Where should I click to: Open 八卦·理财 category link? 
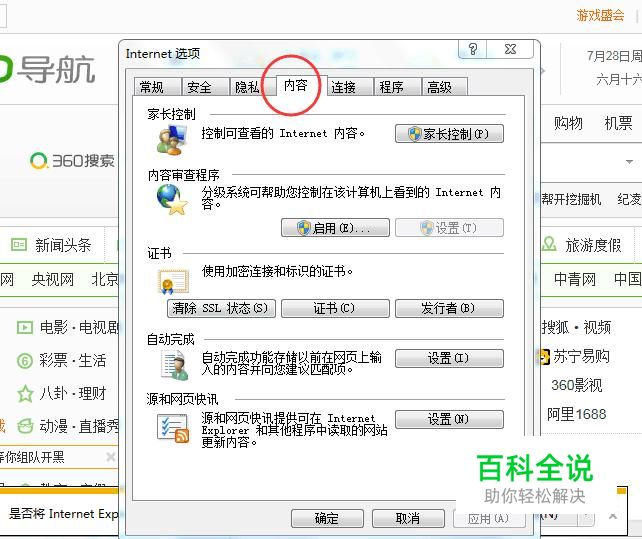[72, 394]
